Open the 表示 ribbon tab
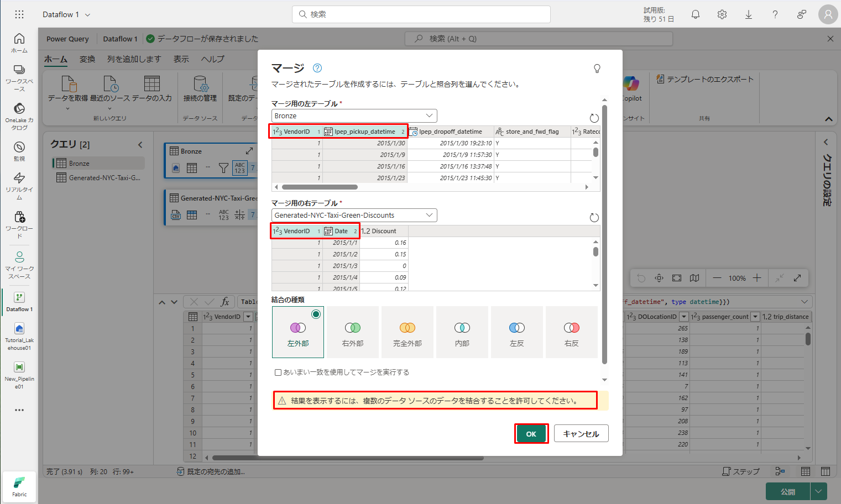Viewport: 841px width, 504px height. tap(181, 59)
